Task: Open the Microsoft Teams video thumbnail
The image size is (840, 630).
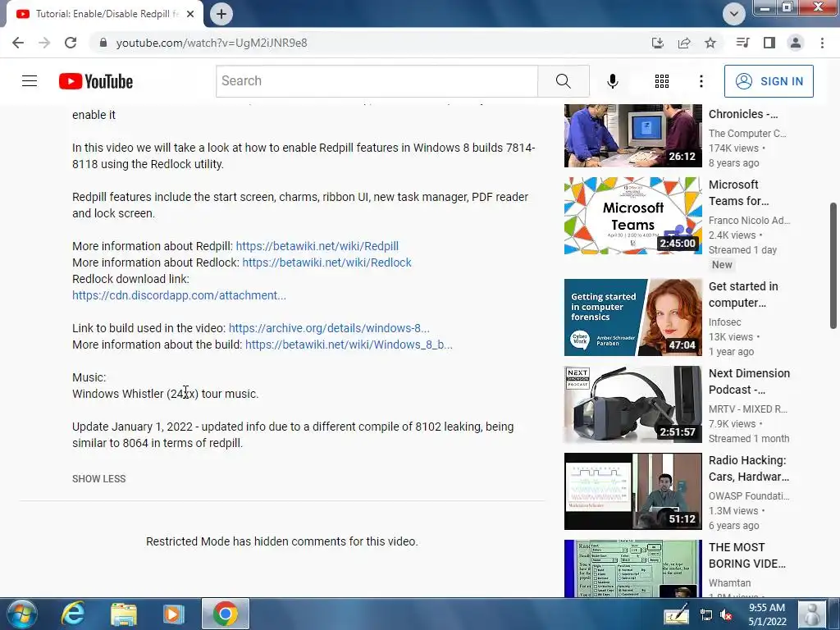Action: pos(632,216)
